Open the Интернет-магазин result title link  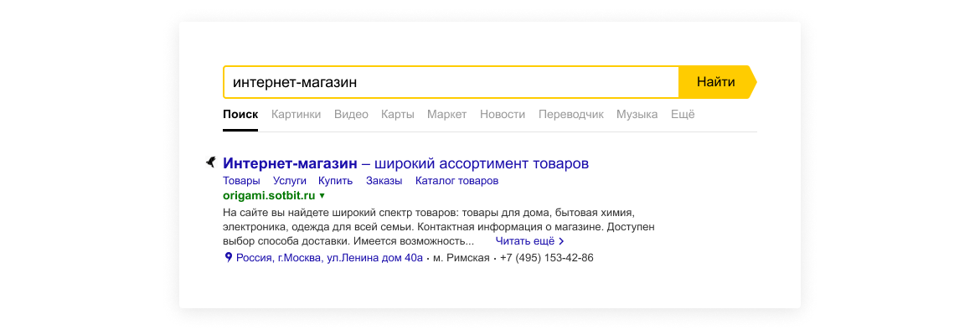click(405, 164)
